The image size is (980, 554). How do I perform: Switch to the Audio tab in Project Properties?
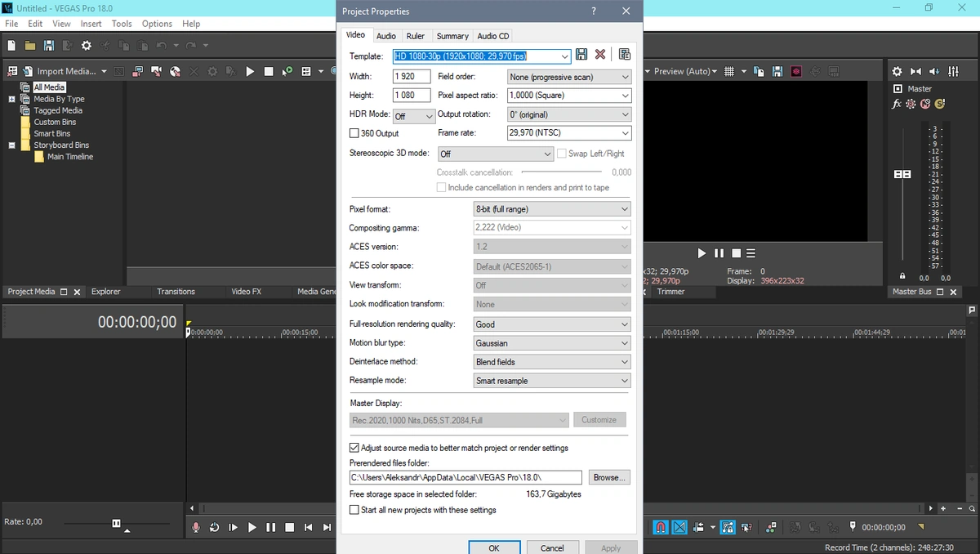(x=386, y=36)
